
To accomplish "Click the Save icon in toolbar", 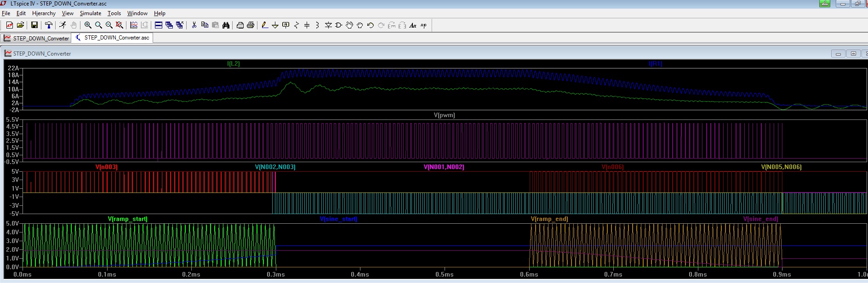I will click(x=34, y=25).
